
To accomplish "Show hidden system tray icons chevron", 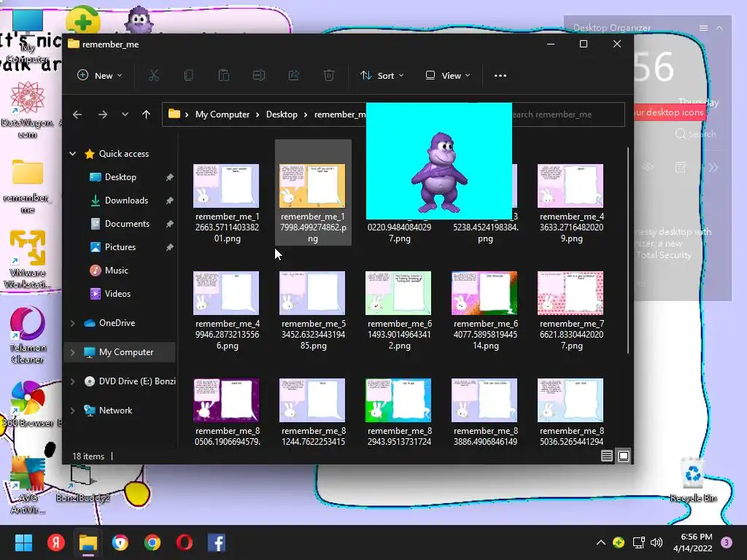I will [601, 542].
